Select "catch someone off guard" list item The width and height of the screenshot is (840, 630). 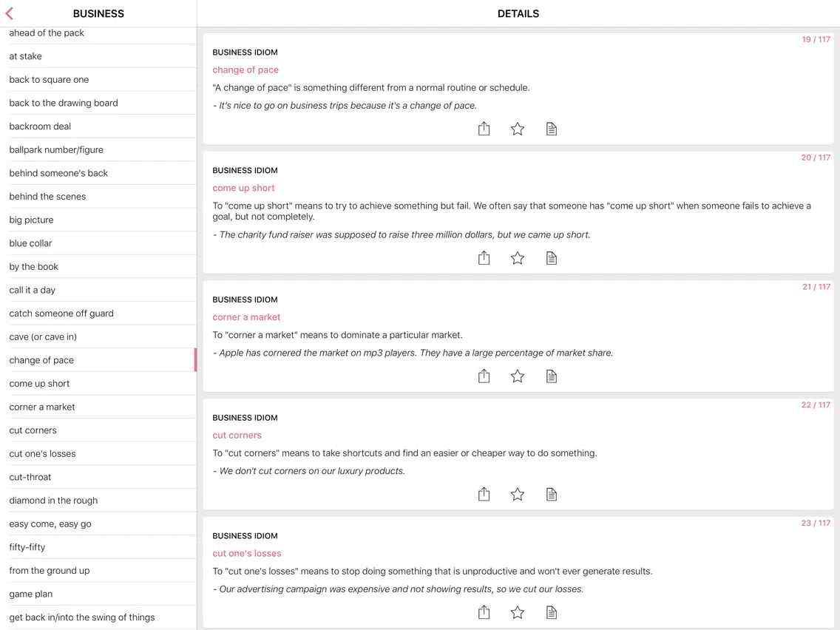point(98,314)
